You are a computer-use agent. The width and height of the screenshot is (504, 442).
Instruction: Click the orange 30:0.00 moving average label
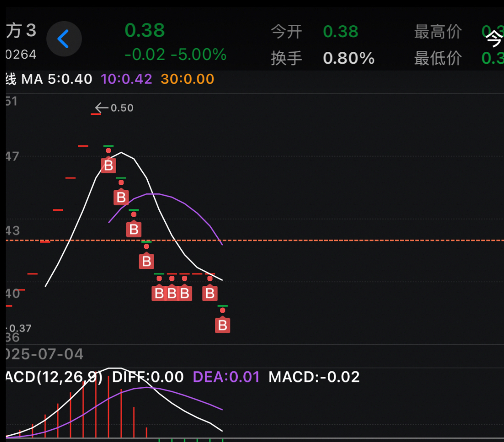[x=187, y=79]
